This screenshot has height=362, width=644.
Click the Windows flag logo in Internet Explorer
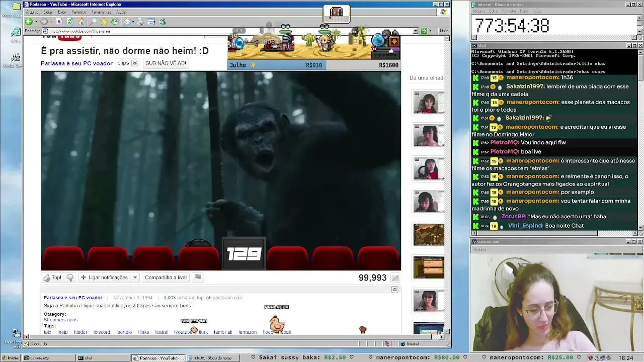(444, 12)
